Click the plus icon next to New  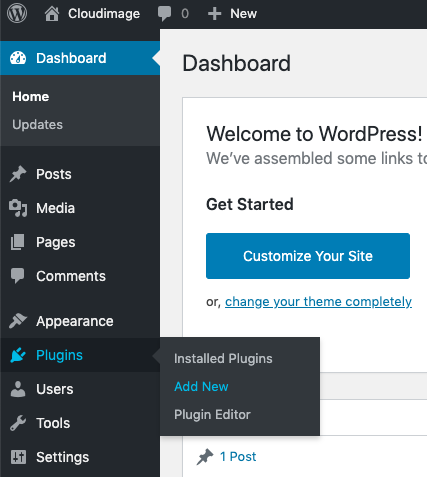[214, 14]
